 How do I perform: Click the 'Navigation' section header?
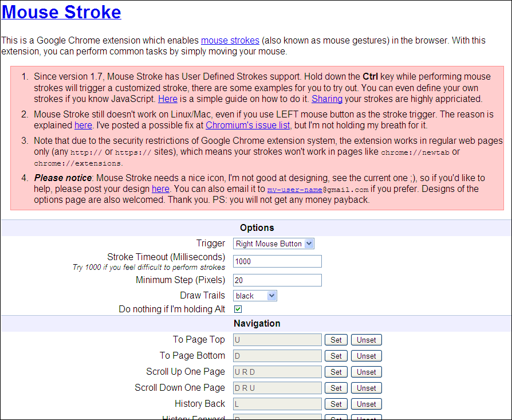tap(257, 324)
